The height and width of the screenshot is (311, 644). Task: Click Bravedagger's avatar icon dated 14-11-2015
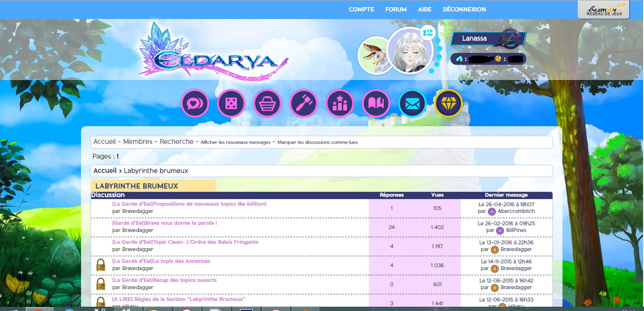pyautogui.click(x=495, y=269)
